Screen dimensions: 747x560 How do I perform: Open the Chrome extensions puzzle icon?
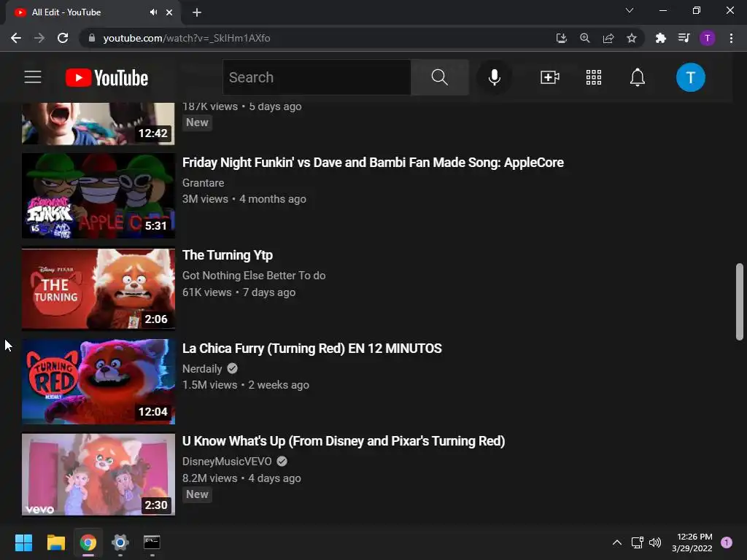point(661,38)
